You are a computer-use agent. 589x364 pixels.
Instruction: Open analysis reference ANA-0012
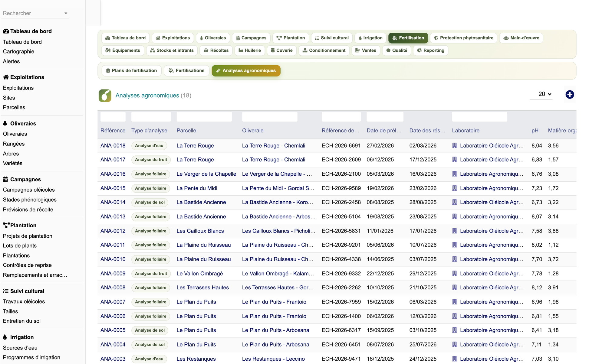[x=113, y=231]
